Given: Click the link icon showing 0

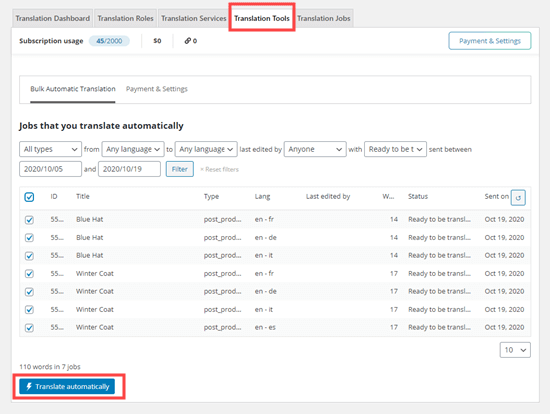Looking at the screenshot, I should (190, 41).
